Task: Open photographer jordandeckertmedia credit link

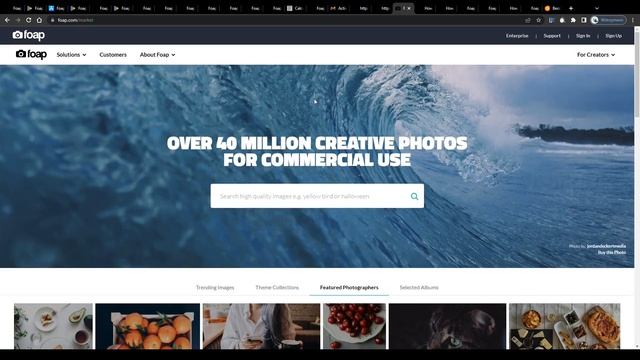Action: [x=606, y=246]
